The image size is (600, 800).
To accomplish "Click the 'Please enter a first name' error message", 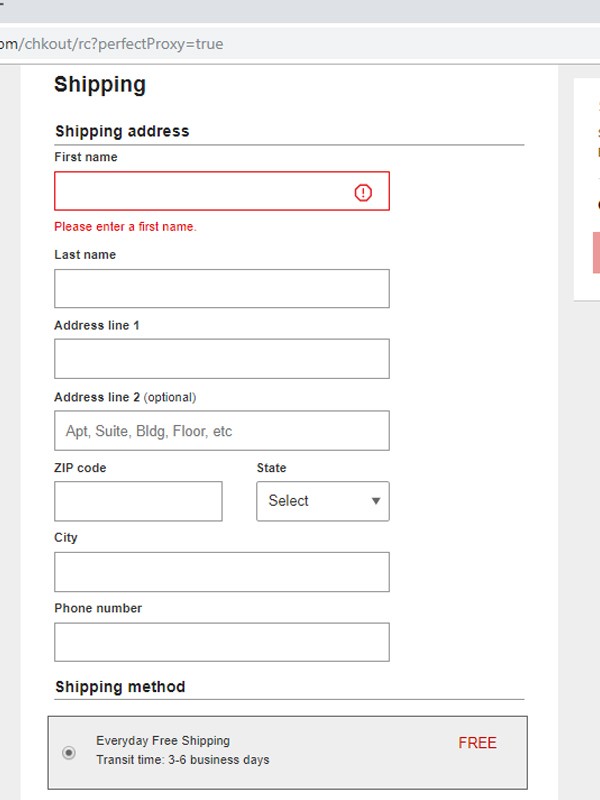I will (125, 227).
